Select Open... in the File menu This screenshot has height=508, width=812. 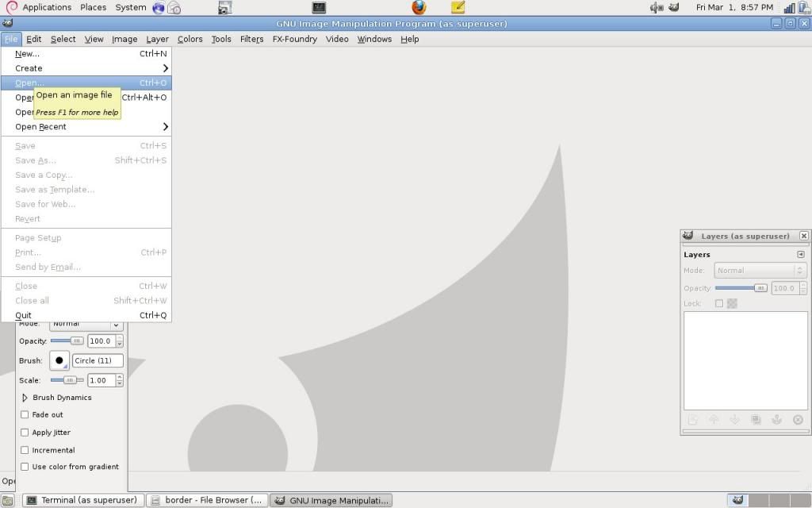click(86, 83)
